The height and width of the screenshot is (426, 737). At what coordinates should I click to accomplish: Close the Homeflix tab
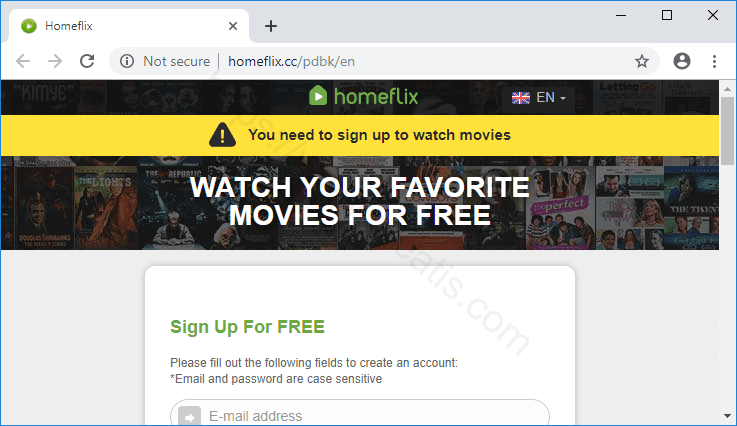click(x=233, y=26)
